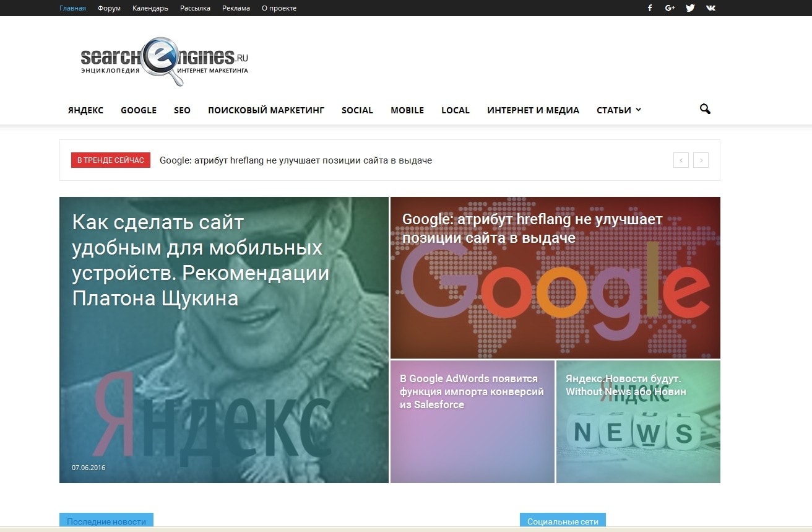Open the Google AdWords Salesforce article

472,391
